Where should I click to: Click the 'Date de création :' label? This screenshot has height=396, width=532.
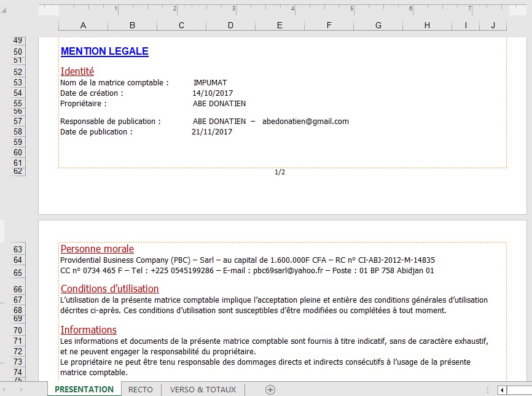point(92,93)
